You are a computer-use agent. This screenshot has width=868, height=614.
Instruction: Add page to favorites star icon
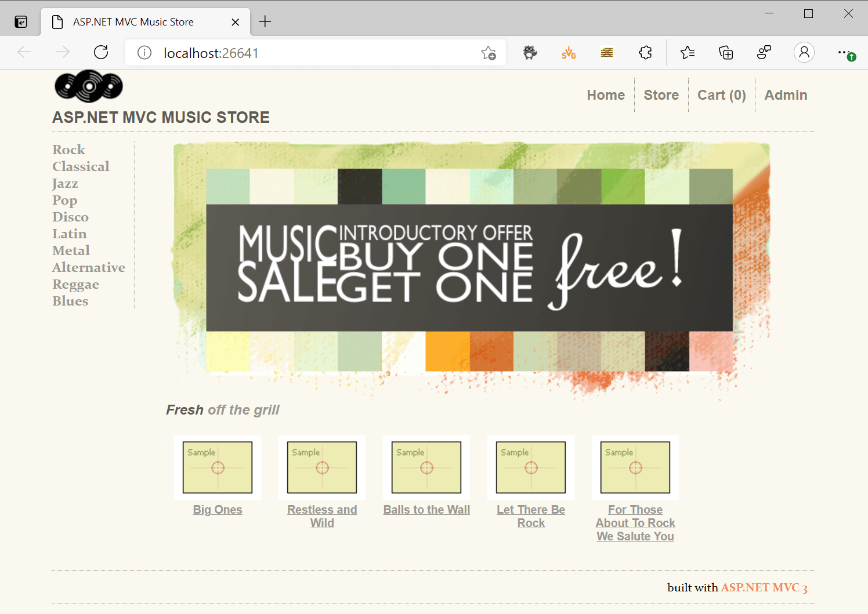(489, 53)
